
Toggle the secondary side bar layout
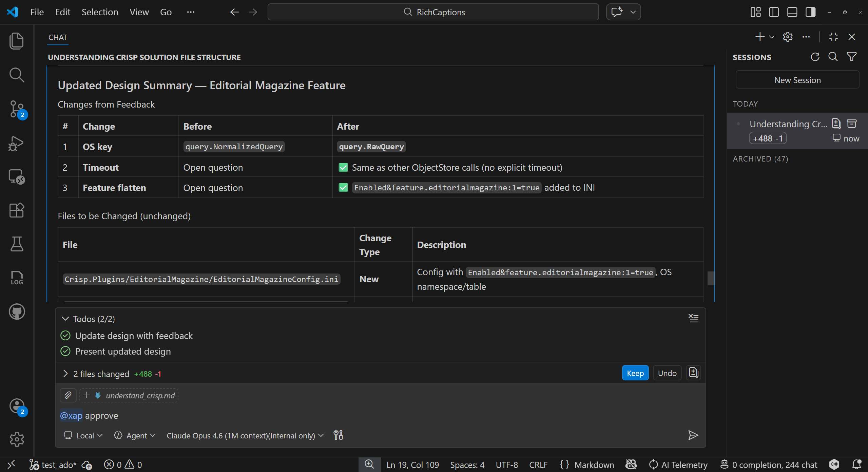tap(810, 12)
